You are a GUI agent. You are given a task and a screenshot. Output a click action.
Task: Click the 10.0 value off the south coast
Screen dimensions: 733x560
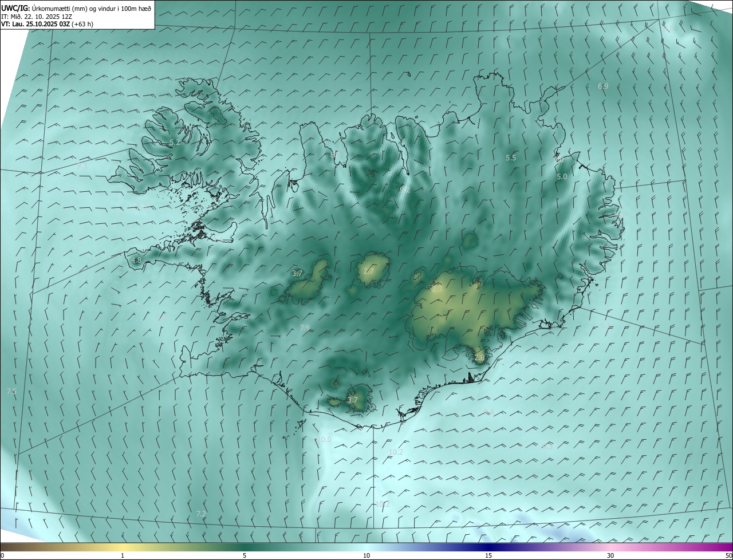324,440
